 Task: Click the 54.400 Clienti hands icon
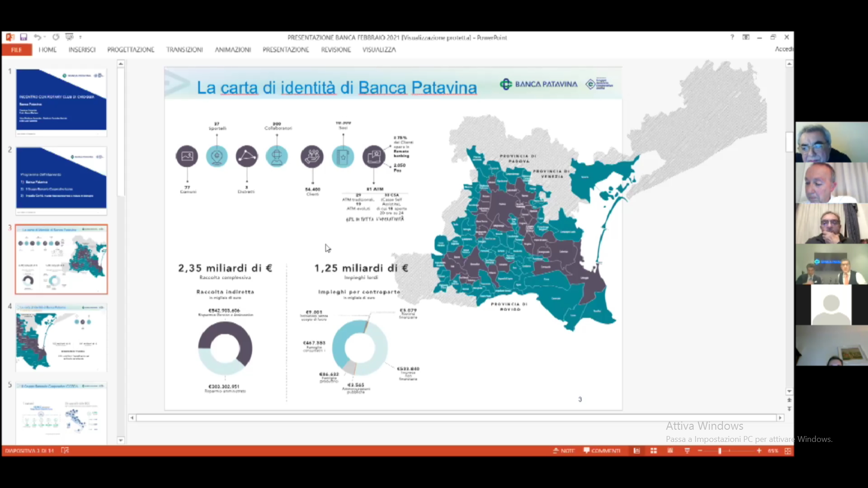point(312,156)
